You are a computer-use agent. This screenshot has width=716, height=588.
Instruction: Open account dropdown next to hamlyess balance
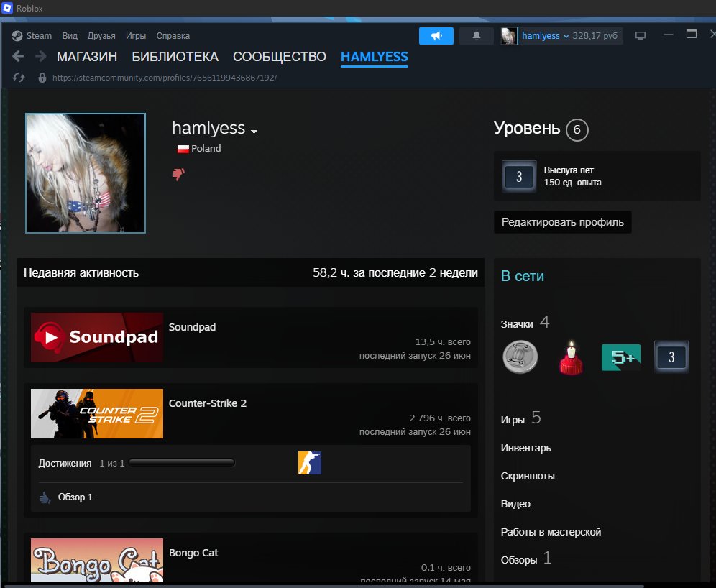(566, 36)
